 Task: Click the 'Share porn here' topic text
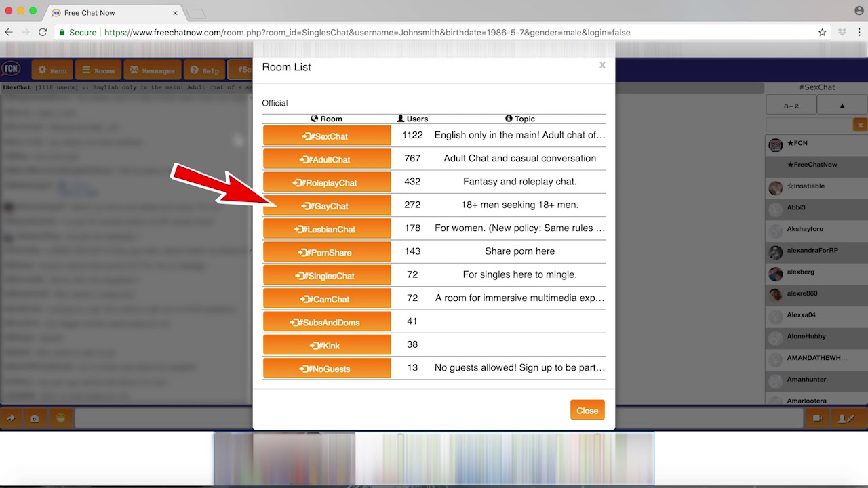coord(519,251)
